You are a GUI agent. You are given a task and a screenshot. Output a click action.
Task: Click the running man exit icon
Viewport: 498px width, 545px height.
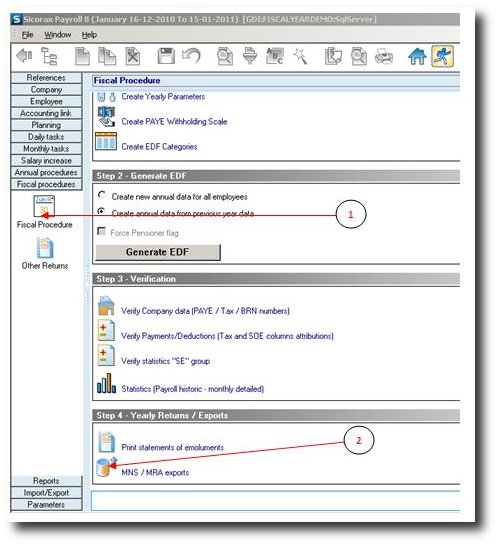click(x=442, y=56)
